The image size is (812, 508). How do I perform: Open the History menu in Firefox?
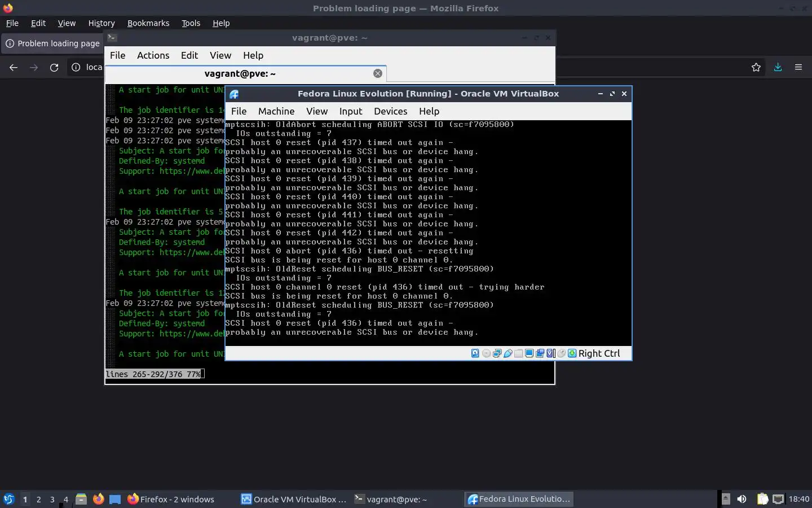[x=101, y=23]
